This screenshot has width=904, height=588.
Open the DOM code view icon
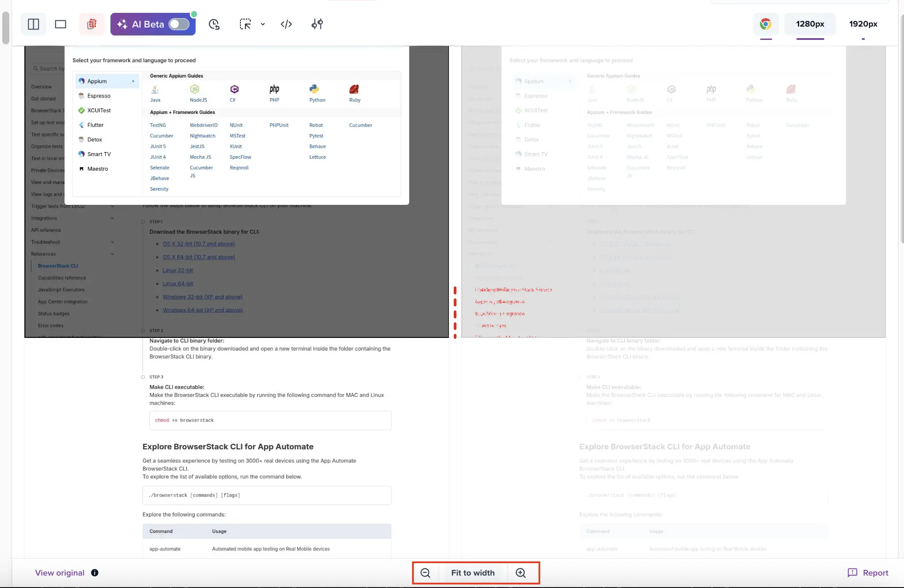click(286, 24)
